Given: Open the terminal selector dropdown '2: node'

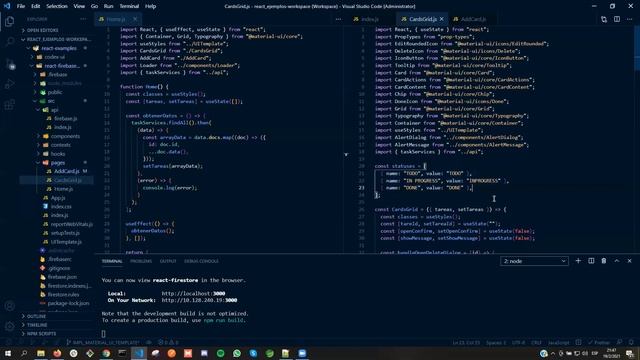Looking at the screenshot, I should (x=534, y=261).
